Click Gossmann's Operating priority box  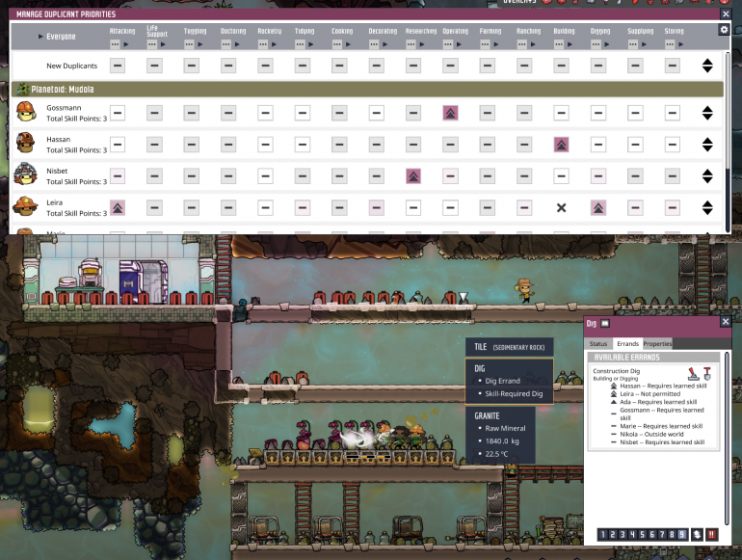click(x=449, y=113)
